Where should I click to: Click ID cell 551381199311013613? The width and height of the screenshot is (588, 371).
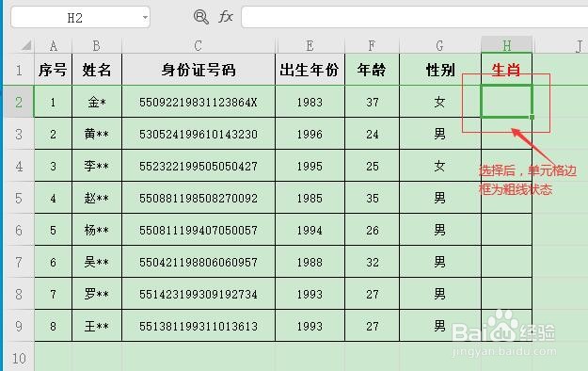tap(199, 326)
